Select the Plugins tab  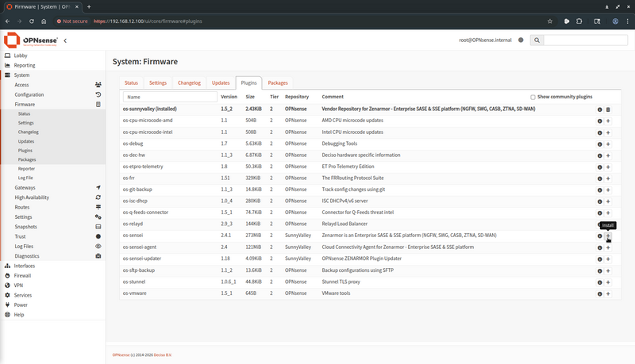pyautogui.click(x=248, y=83)
